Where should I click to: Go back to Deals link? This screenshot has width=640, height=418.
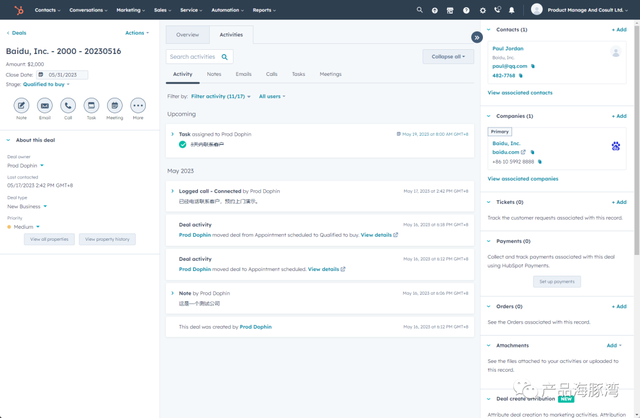point(16,33)
